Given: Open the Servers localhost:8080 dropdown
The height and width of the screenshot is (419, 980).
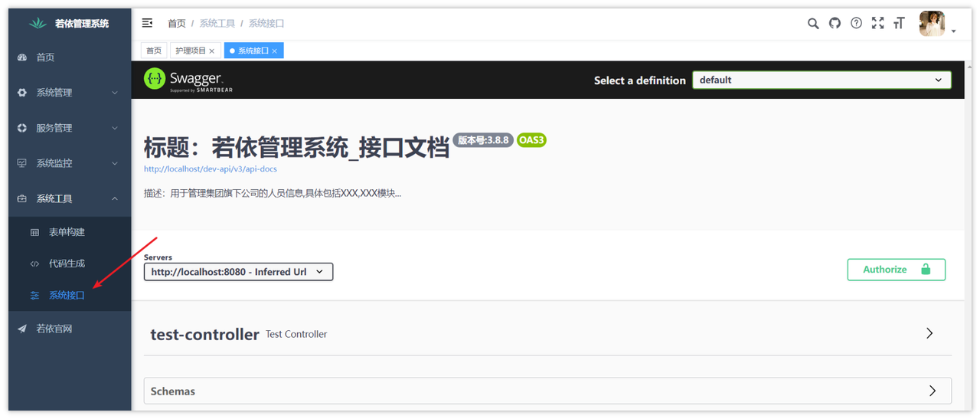Looking at the screenshot, I should tap(238, 272).
